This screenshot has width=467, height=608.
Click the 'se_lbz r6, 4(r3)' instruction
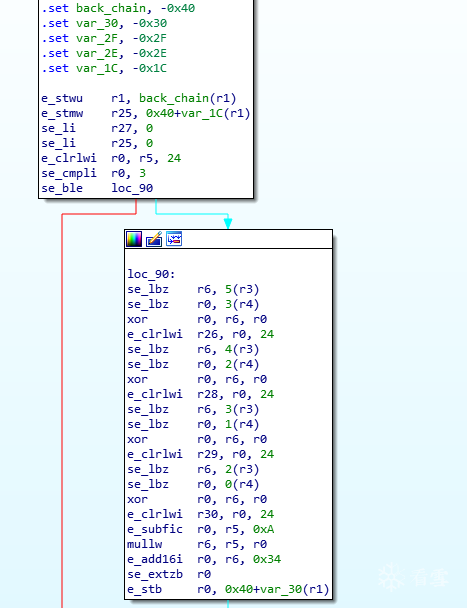click(x=193, y=349)
